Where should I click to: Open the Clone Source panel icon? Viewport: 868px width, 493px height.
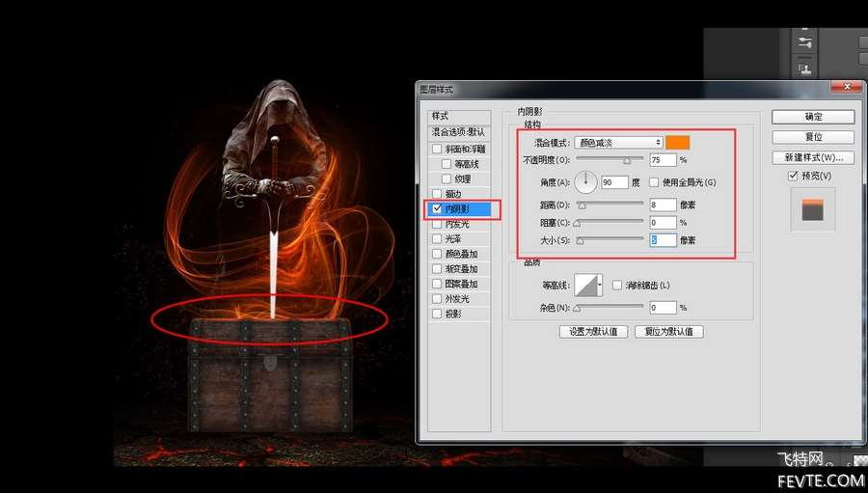[804, 68]
